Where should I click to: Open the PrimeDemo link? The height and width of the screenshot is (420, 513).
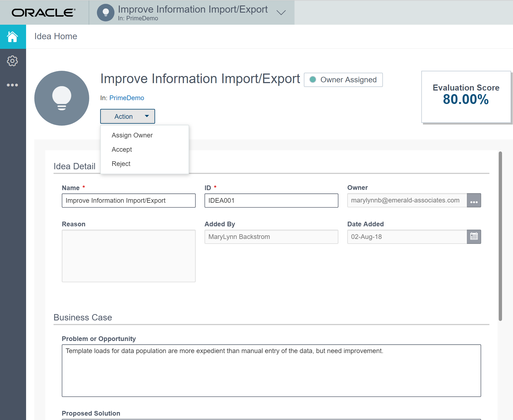(127, 98)
